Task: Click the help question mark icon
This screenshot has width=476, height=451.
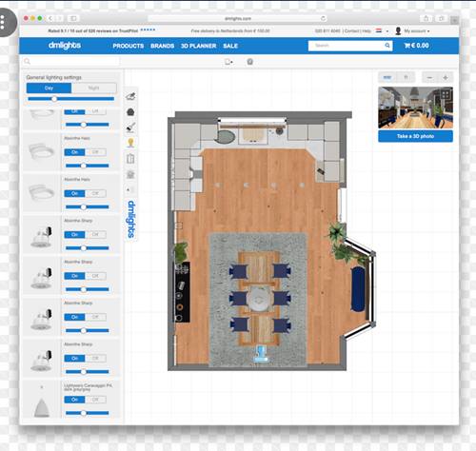Action: point(249,62)
